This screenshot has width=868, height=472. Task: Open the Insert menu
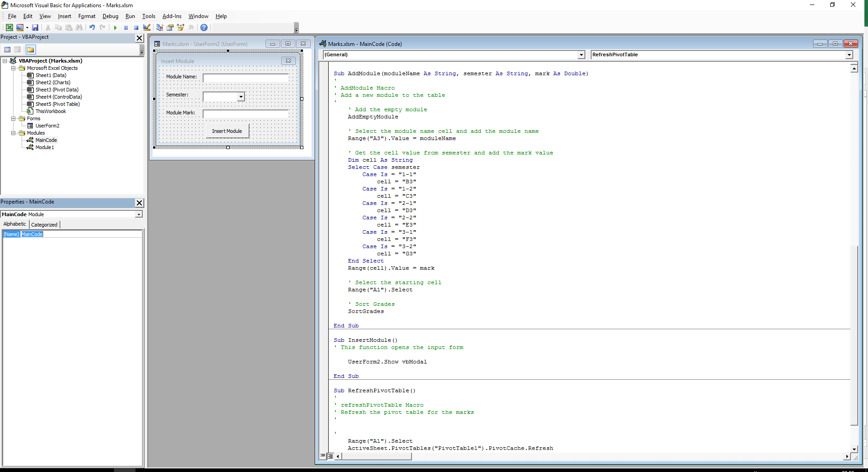64,16
